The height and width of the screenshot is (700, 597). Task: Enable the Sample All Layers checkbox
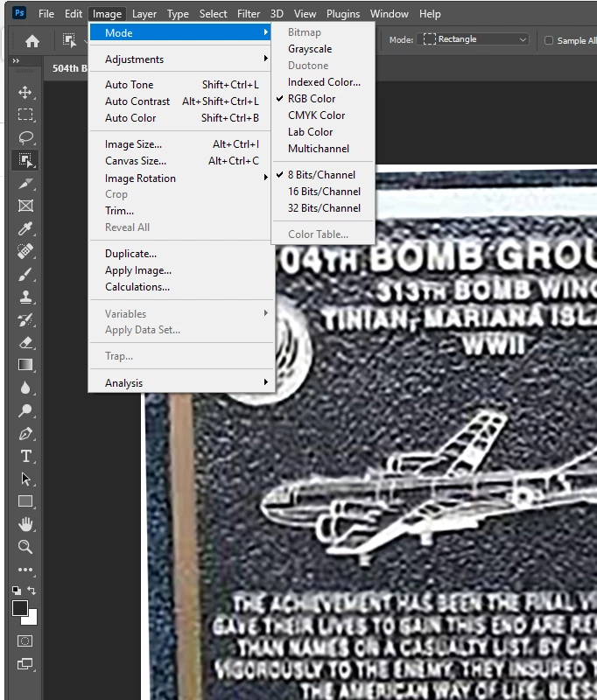(x=549, y=40)
